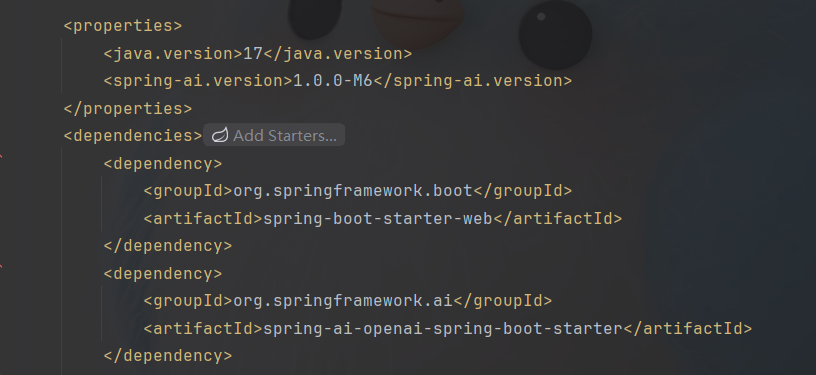Click the groupId text org.springframework.boot
Viewport: 816px width, 375px height.
pos(353,191)
